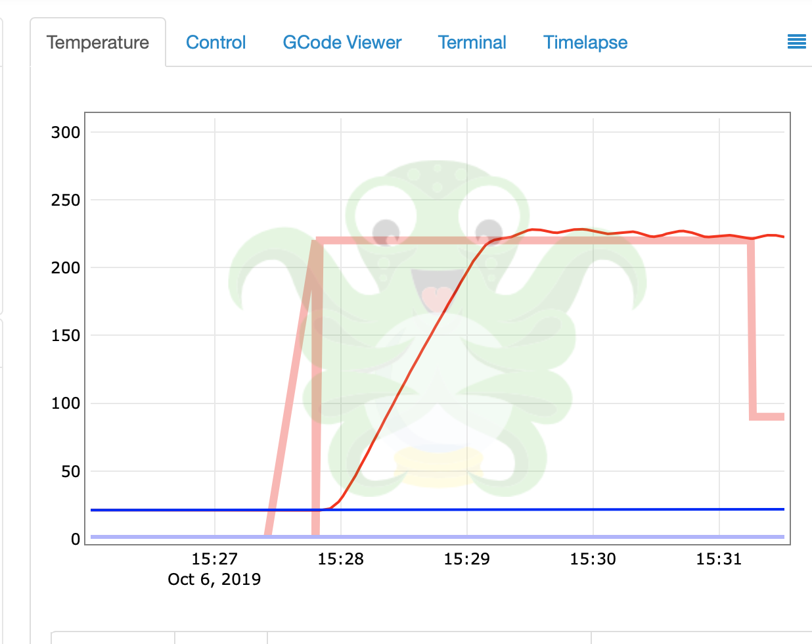This screenshot has width=812, height=644.
Task: Click the first table cell below the chart
Action: (112, 639)
